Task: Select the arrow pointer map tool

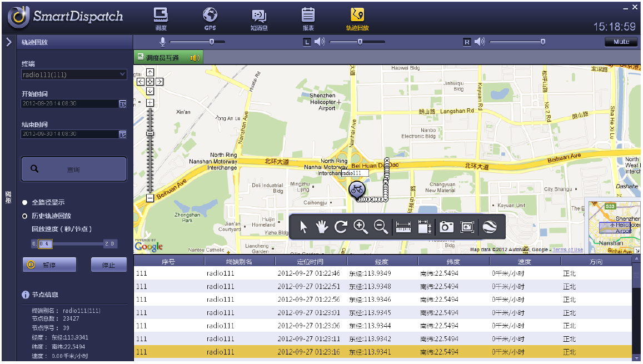Action: pos(303,227)
